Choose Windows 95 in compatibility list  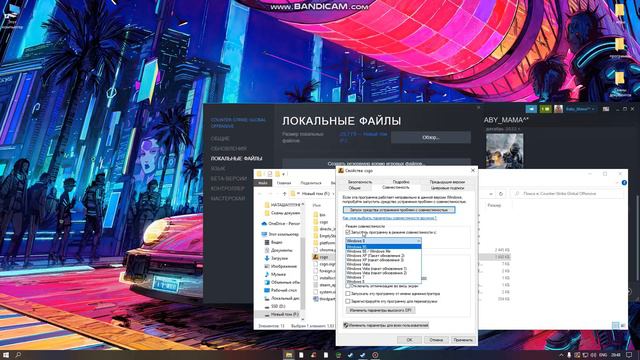383,247
